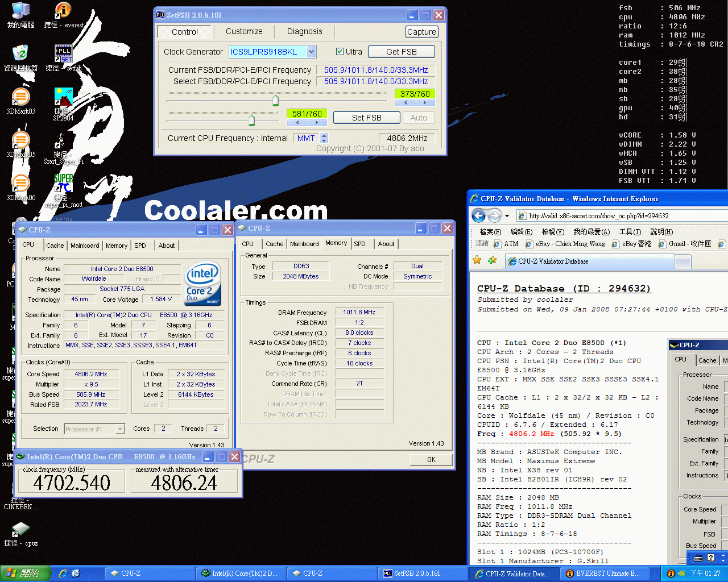Image resolution: width=728 pixels, height=582 pixels.
Task: Click the Internet Explorer back arrow
Action: (x=478, y=216)
